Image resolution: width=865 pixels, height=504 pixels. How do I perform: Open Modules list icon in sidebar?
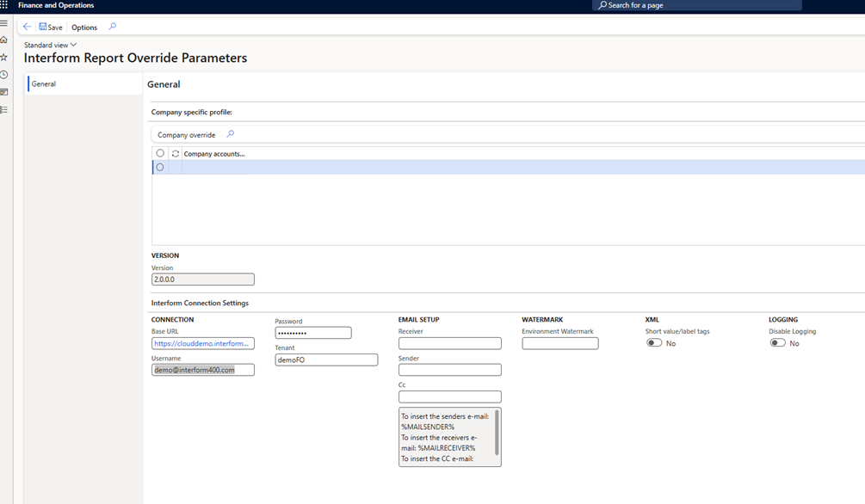(4, 110)
